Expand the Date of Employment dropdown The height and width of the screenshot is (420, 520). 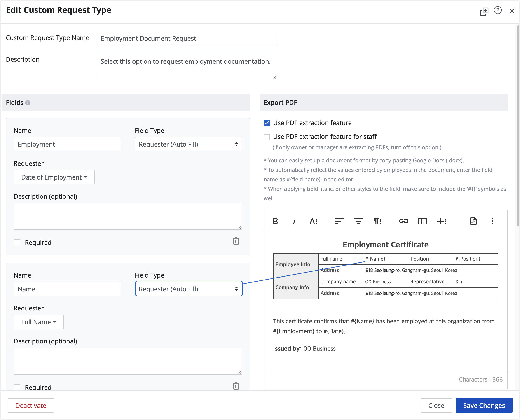coord(54,177)
